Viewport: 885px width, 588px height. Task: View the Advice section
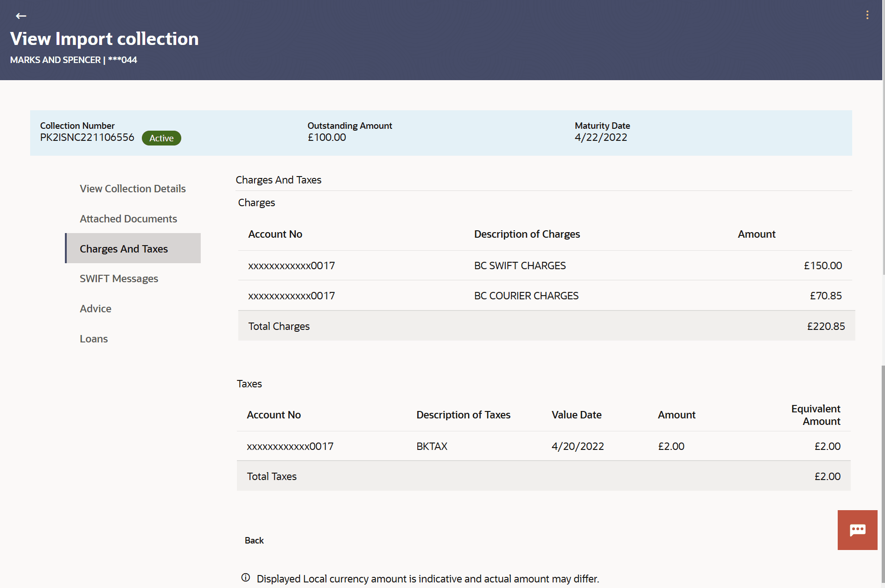tap(96, 308)
